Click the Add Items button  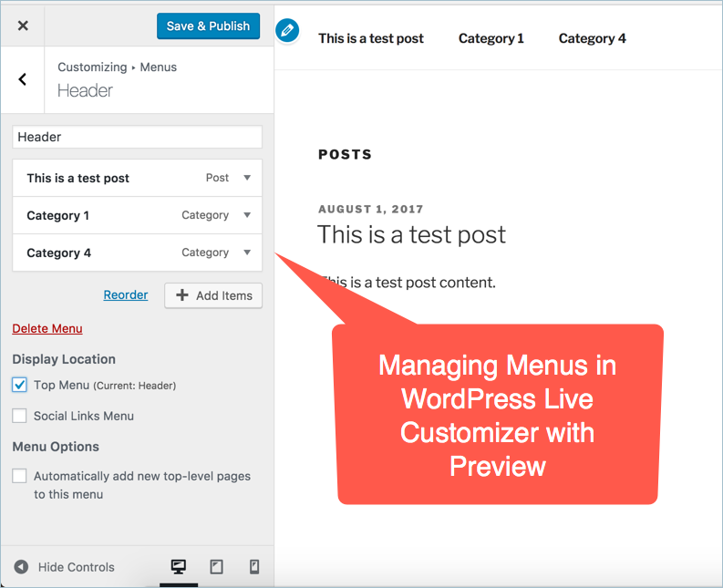(x=213, y=295)
